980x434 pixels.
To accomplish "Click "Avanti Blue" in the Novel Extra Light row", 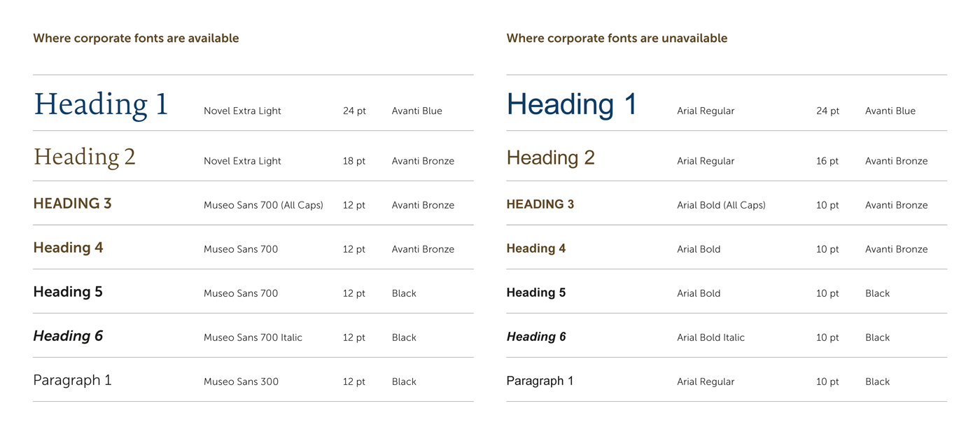I will tap(416, 111).
